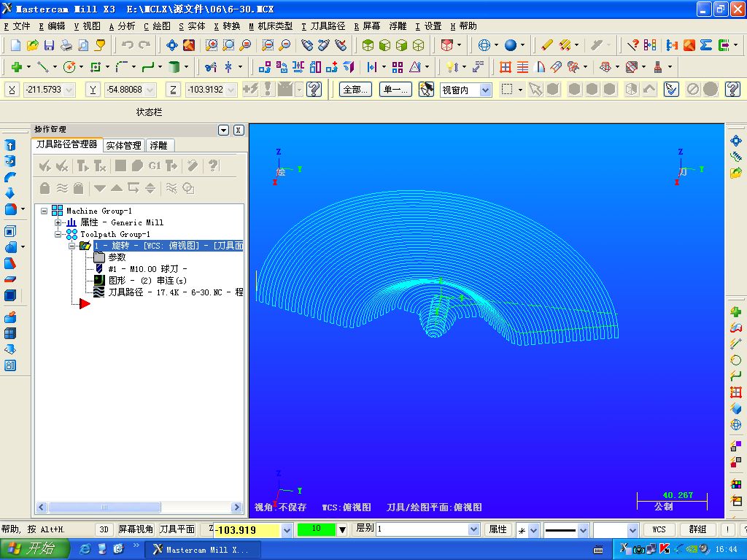Toggle the standard selection arrow mode
The height and width of the screenshot is (560, 747).
pos(535,90)
